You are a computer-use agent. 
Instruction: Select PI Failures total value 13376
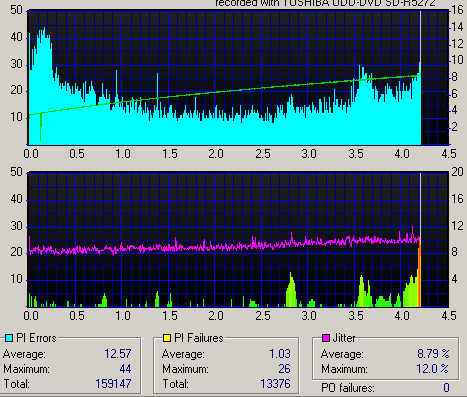click(275, 384)
